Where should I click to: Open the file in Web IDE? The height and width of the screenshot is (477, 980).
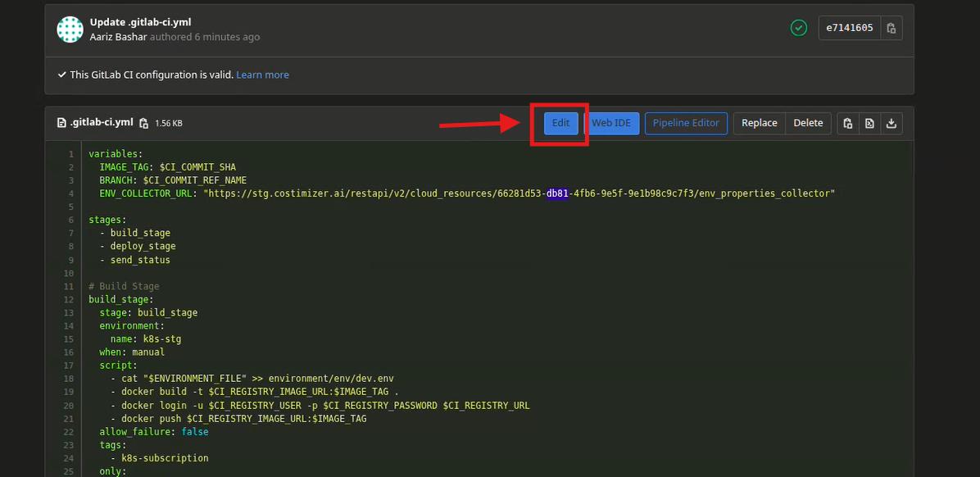(611, 123)
